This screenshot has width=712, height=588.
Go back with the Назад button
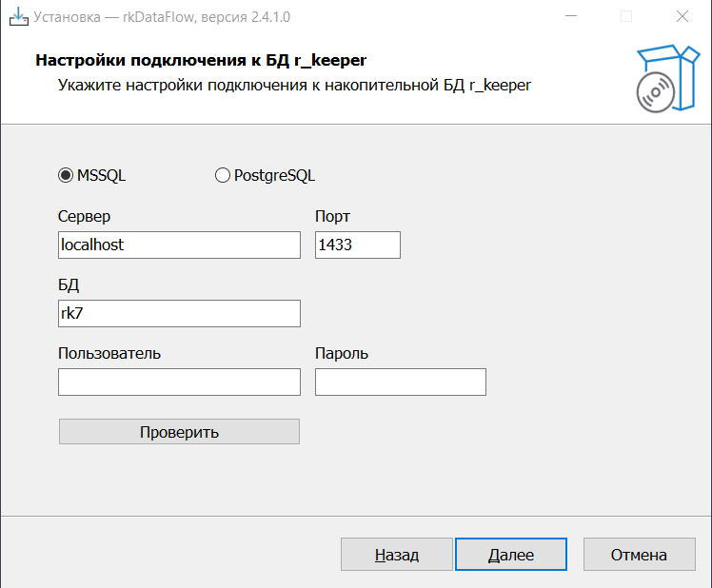point(396,555)
